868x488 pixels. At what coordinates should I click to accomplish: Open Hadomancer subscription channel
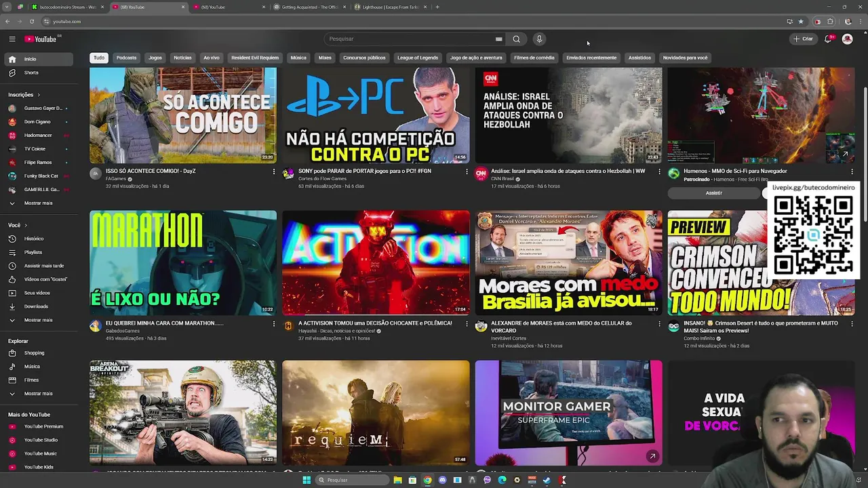click(x=40, y=136)
